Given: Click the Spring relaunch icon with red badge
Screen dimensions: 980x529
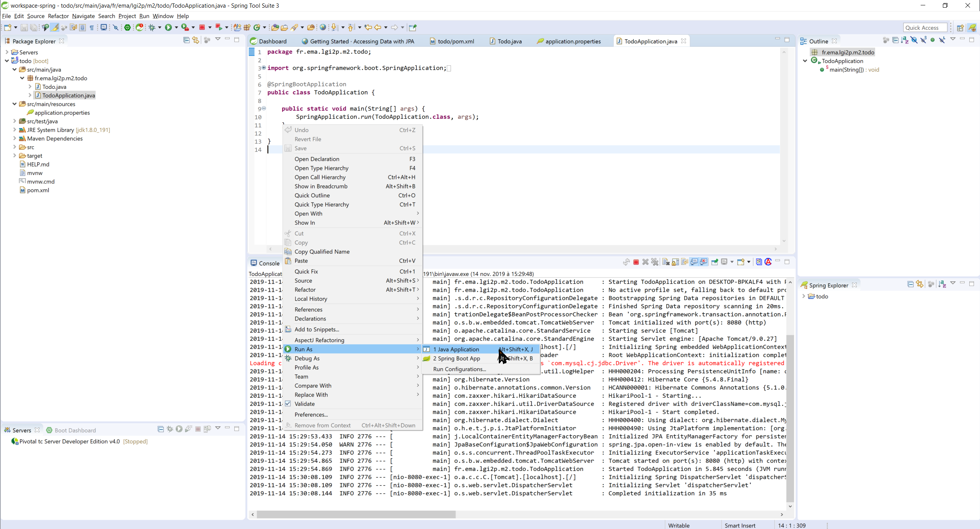Looking at the screenshot, I should pyautogui.click(x=140, y=28).
